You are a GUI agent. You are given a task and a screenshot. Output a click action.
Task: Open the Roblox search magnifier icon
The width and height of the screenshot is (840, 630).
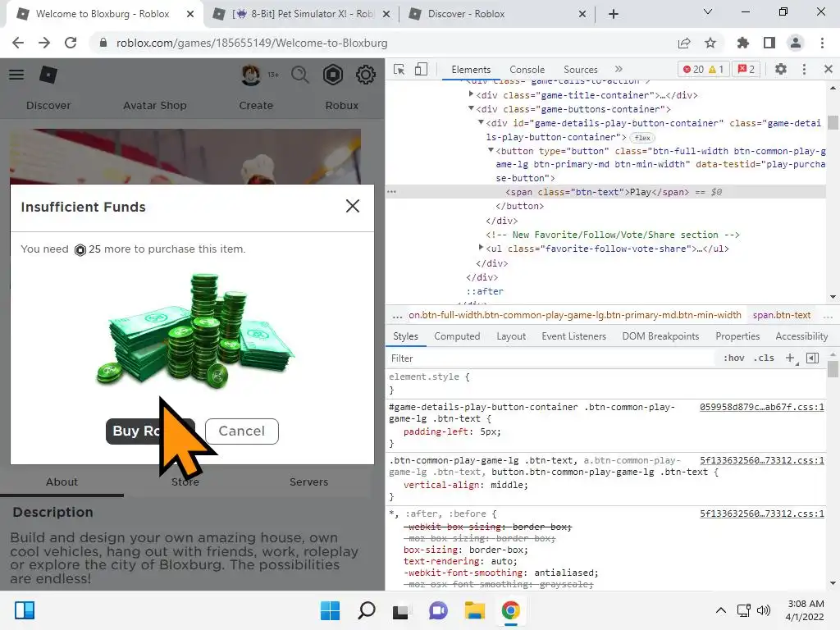[300, 75]
